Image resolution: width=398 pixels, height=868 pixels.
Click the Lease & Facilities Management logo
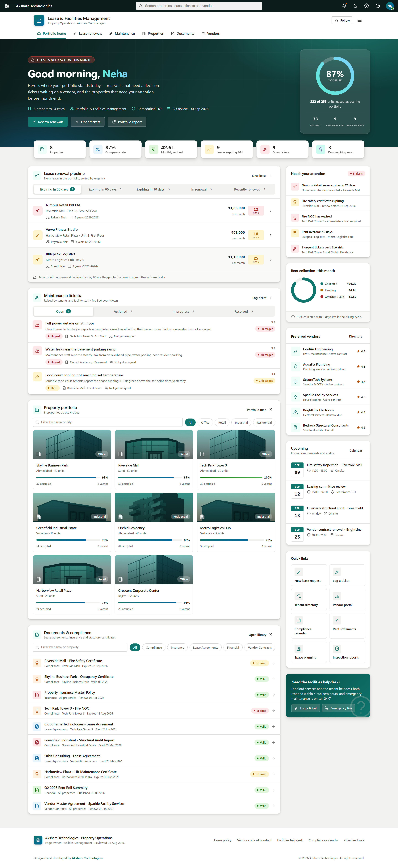tap(39, 21)
